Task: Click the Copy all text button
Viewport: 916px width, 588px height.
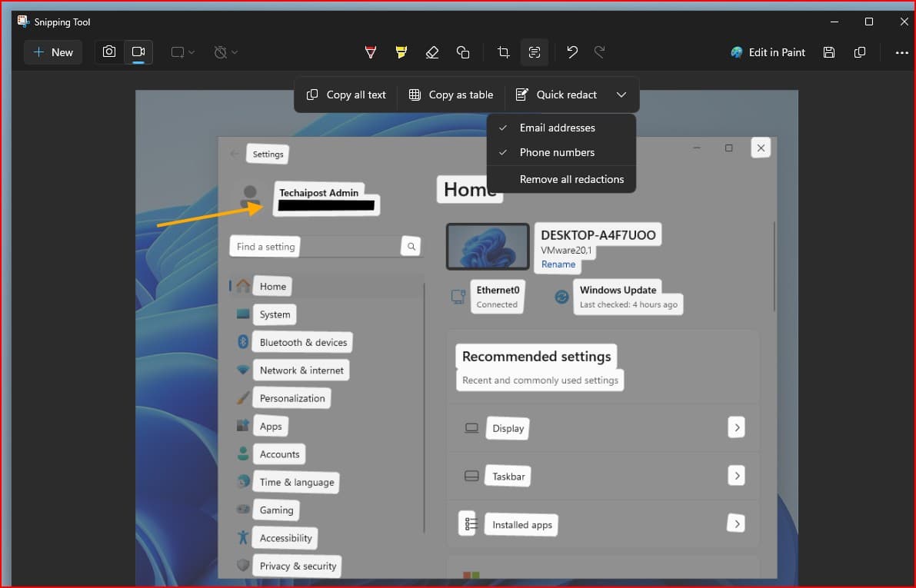Action: click(346, 95)
